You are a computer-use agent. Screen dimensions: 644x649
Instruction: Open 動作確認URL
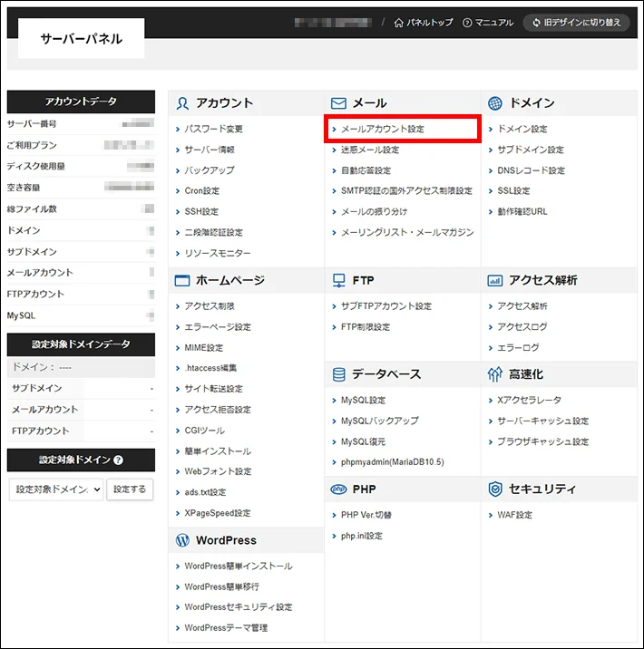[522, 211]
